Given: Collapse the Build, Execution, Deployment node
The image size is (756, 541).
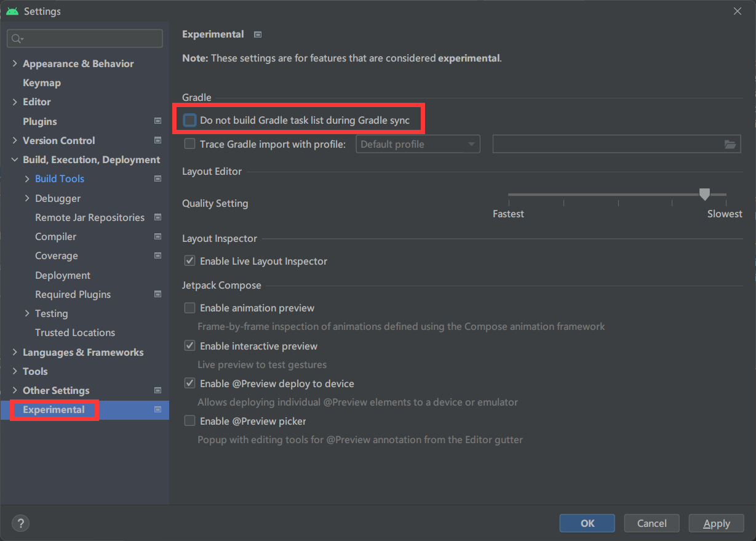Looking at the screenshot, I should click(x=15, y=159).
